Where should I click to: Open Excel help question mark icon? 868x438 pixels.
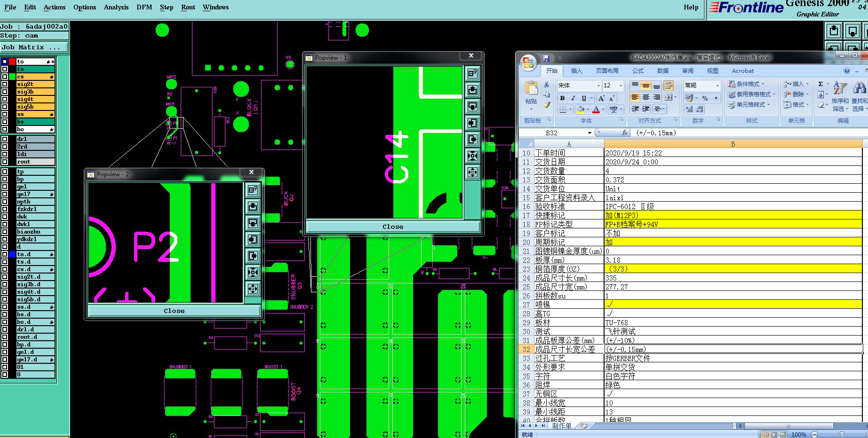pyautogui.click(x=847, y=71)
